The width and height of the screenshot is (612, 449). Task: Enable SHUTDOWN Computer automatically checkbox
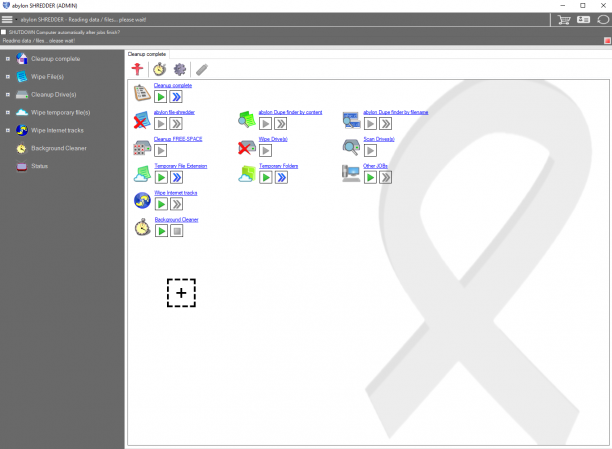click(4, 32)
